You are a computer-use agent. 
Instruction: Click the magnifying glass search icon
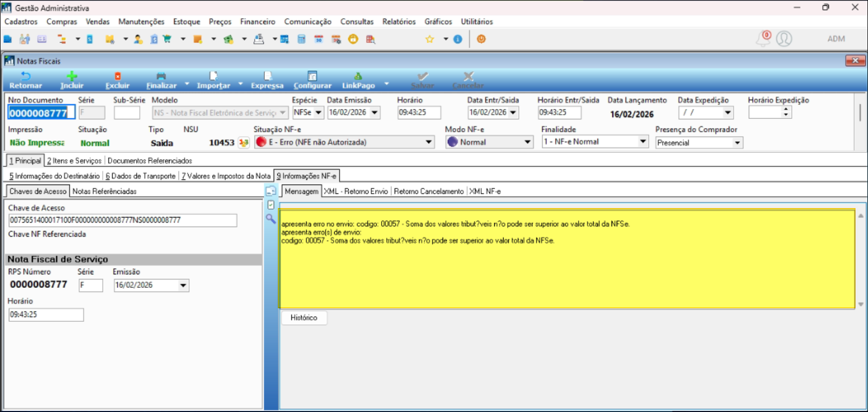coord(271,219)
